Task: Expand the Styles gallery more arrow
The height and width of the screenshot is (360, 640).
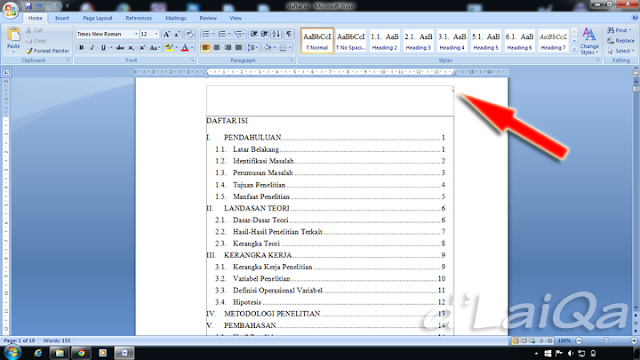Action: pyautogui.click(x=574, y=50)
